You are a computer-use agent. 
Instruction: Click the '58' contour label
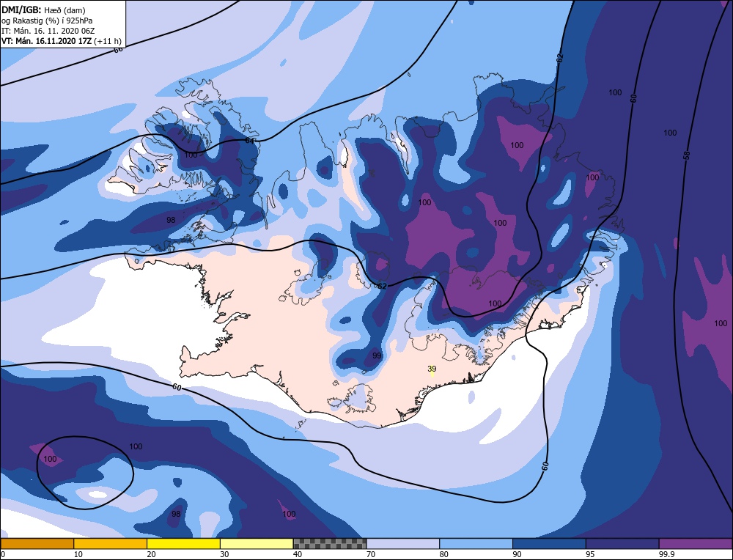[686, 155]
